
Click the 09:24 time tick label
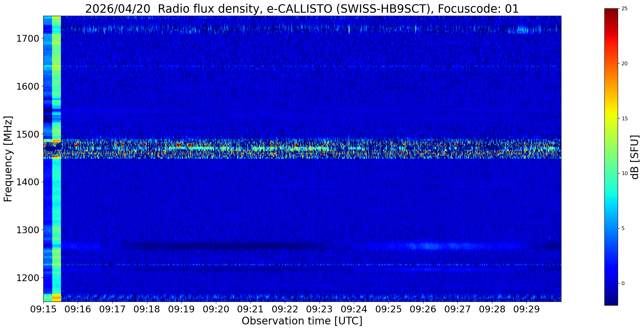click(354, 309)
